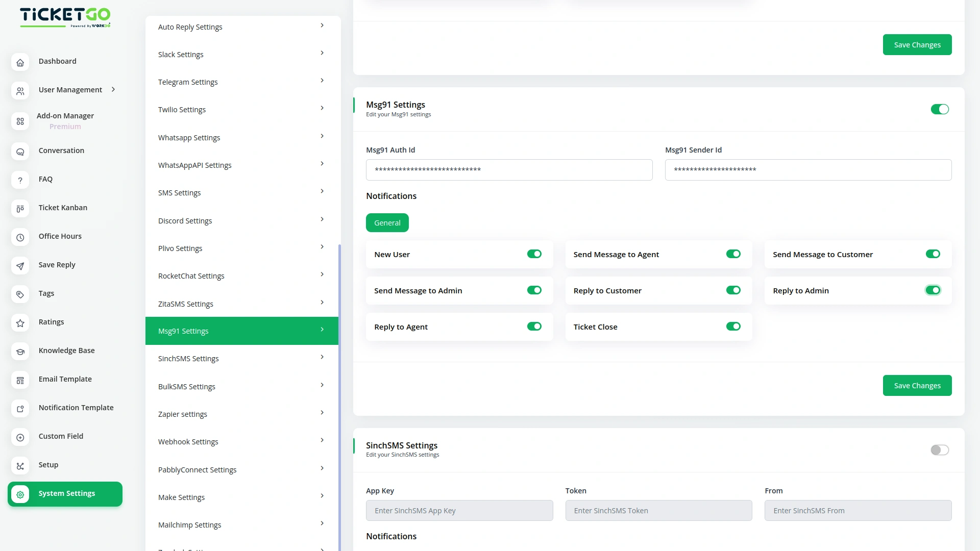Open Save Reply paper plane icon
Screen dimensions: 980x551
click(x=20, y=266)
